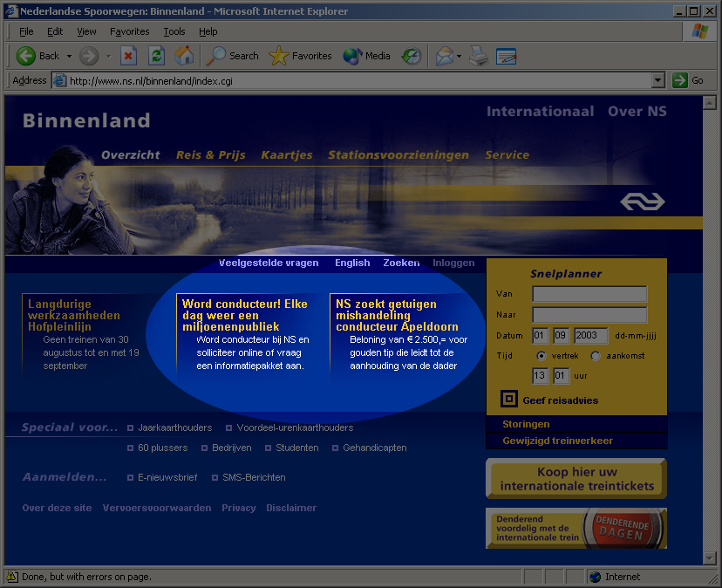This screenshot has width=722, height=588.
Task: Open Studenten link
Action: tap(297, 448)
